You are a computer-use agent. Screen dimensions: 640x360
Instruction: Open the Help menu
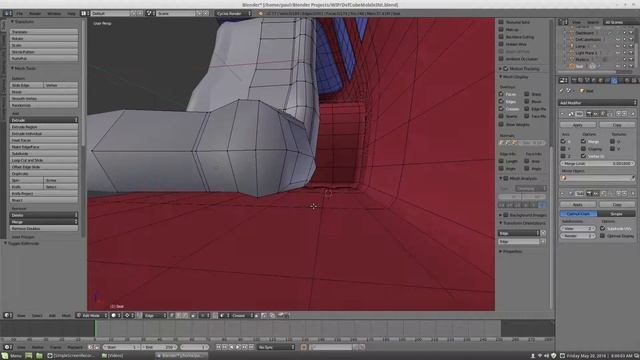71,13
